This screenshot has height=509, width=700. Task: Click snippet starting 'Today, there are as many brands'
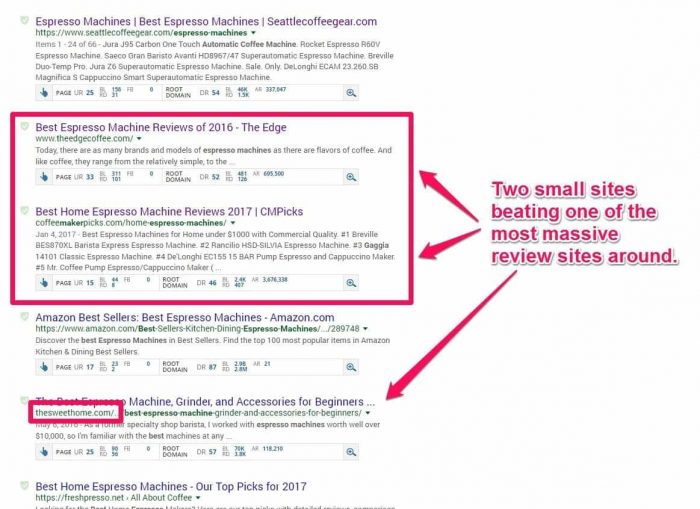coord(213,156)
